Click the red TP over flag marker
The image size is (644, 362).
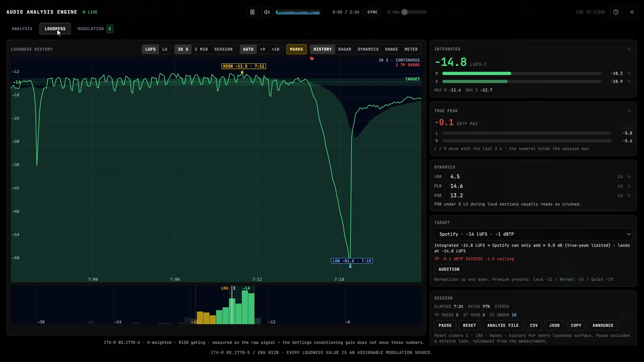click(312, 59)
